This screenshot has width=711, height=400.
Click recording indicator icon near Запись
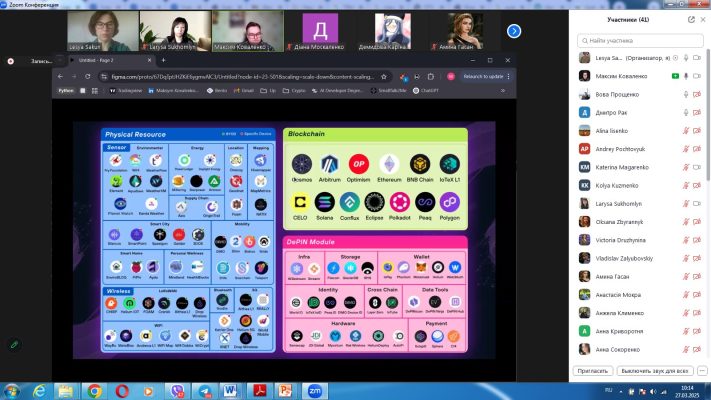pyautogui.click(x=10, y=61)
